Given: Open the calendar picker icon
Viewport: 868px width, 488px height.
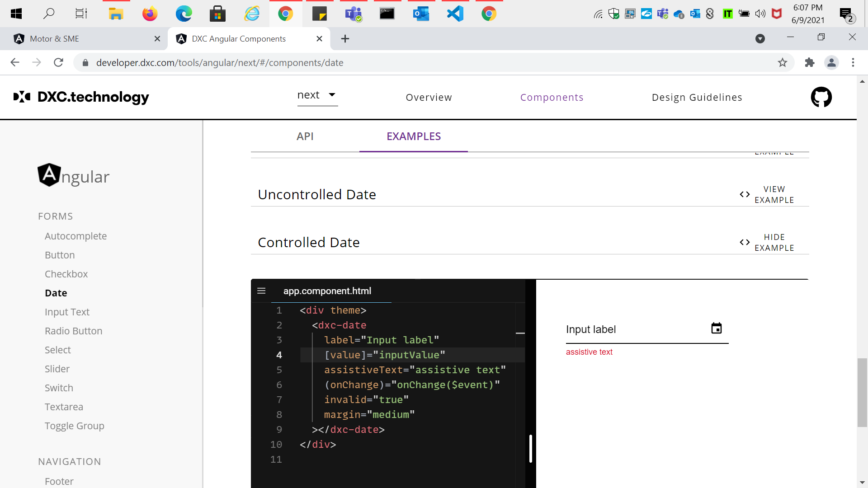Looking at the screenshot, I should [716, 328].
